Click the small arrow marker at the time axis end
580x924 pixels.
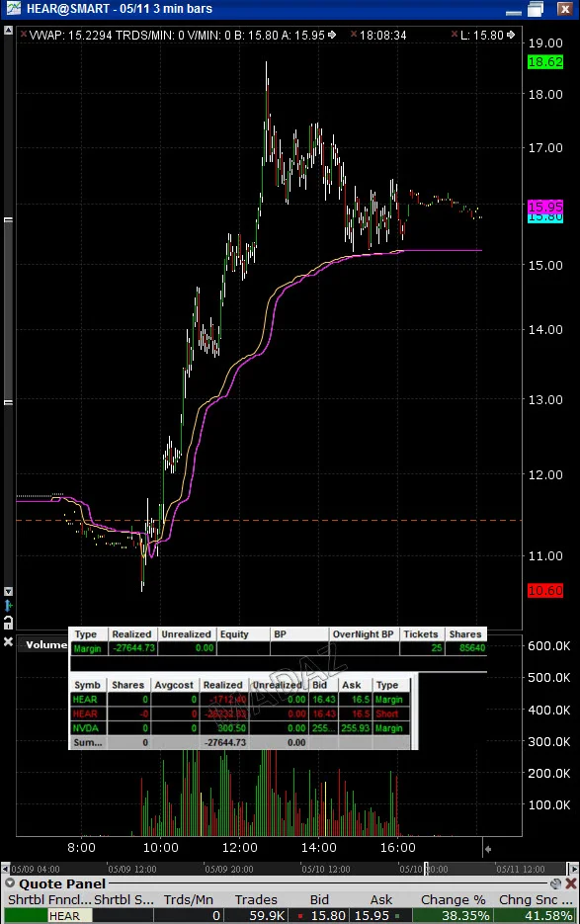coord(487,849)
